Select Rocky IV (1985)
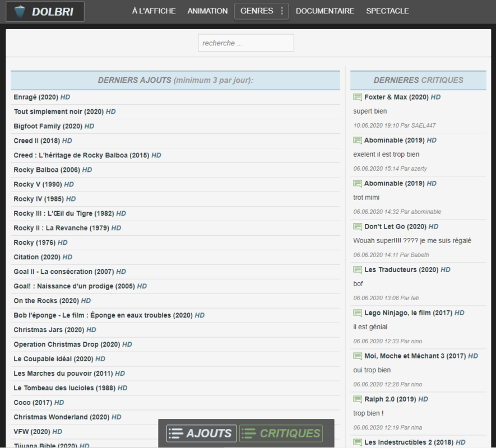The height and width of the screenshot is (448, 496). [x=45, y=199]
